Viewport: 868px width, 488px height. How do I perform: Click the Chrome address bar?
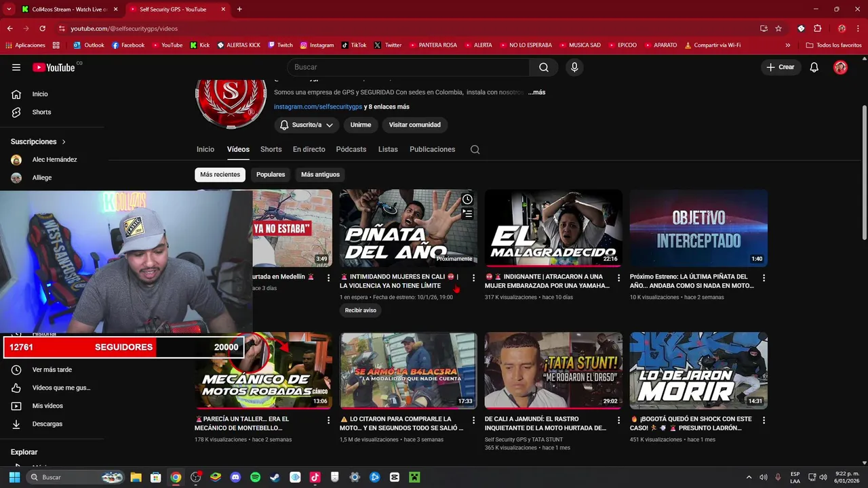pos(407,28)
